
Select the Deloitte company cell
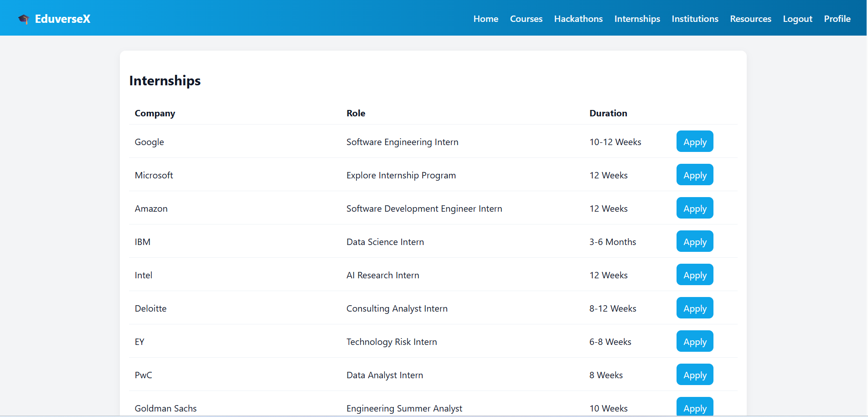[151, 308]
